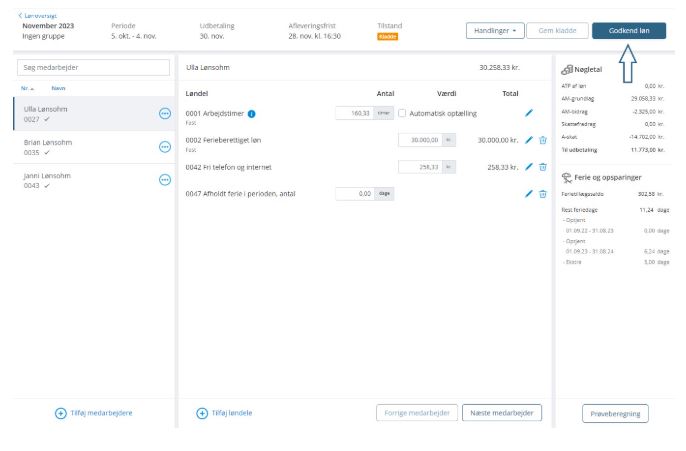Enable Automatisk optælling checkbox
Viewport: 686px width, 451px height.
(x=402, y=114)
